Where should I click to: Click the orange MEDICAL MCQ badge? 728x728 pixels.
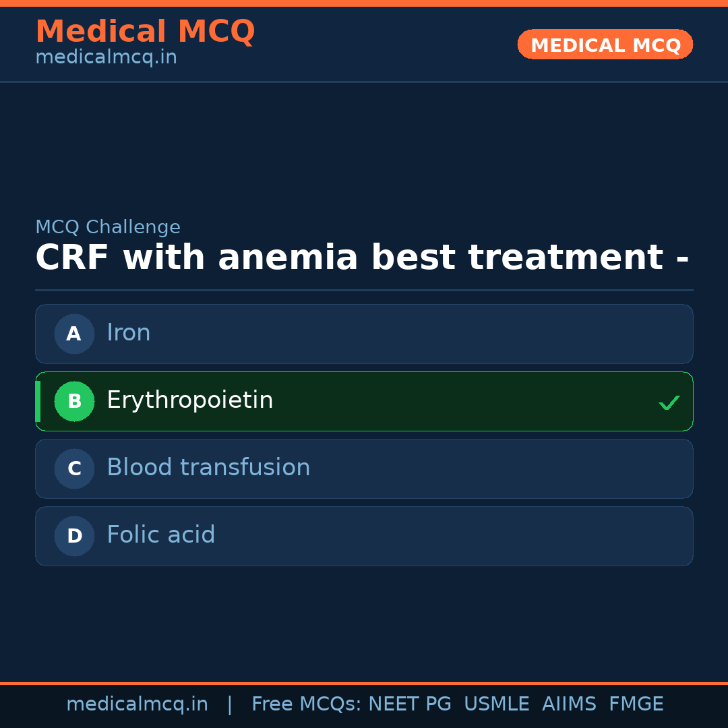point(605,44)
